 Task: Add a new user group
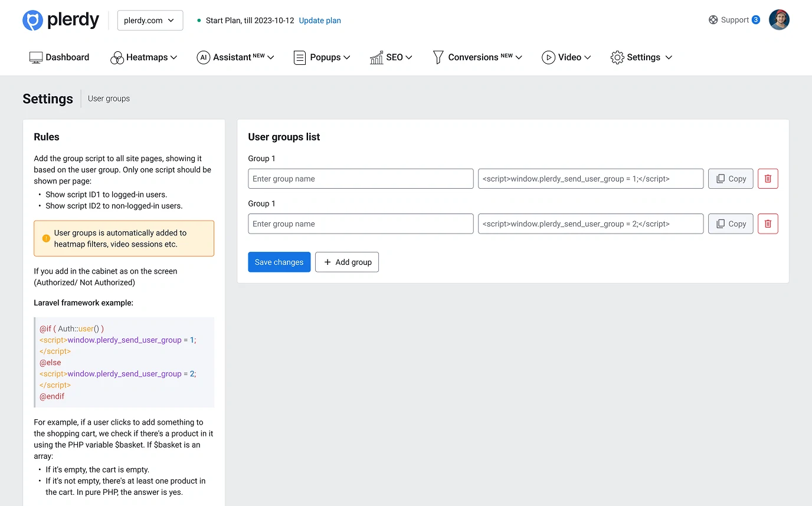[347, 262]
